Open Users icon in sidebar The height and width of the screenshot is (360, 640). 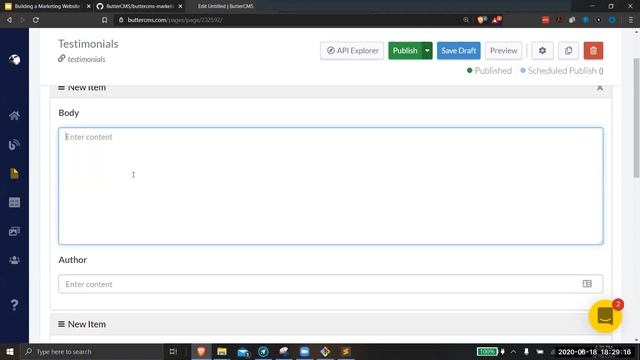point(14,260)
